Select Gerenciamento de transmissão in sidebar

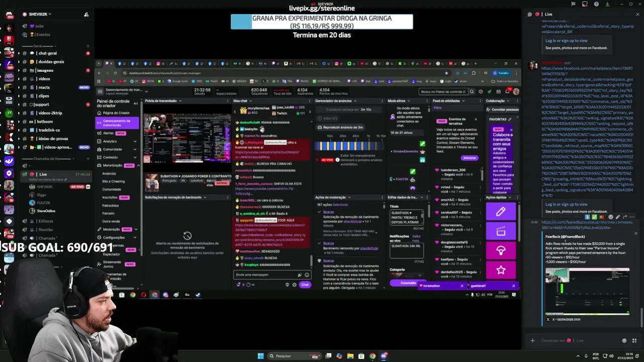pyautogui.click(x=117, y=123)
